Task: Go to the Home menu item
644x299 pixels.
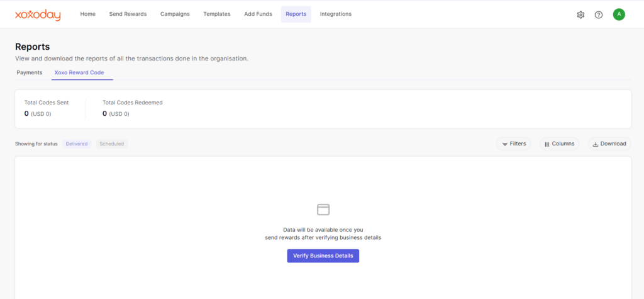Action: point(88,14)
